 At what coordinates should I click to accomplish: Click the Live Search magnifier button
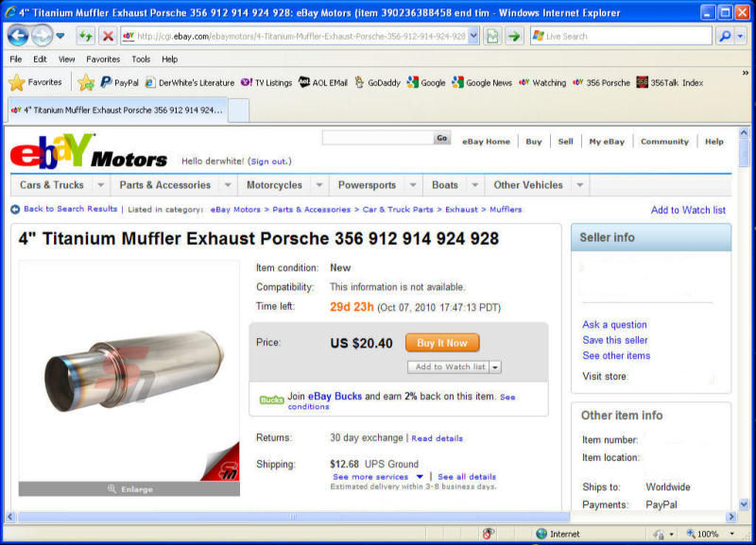(x=724, y=36)
